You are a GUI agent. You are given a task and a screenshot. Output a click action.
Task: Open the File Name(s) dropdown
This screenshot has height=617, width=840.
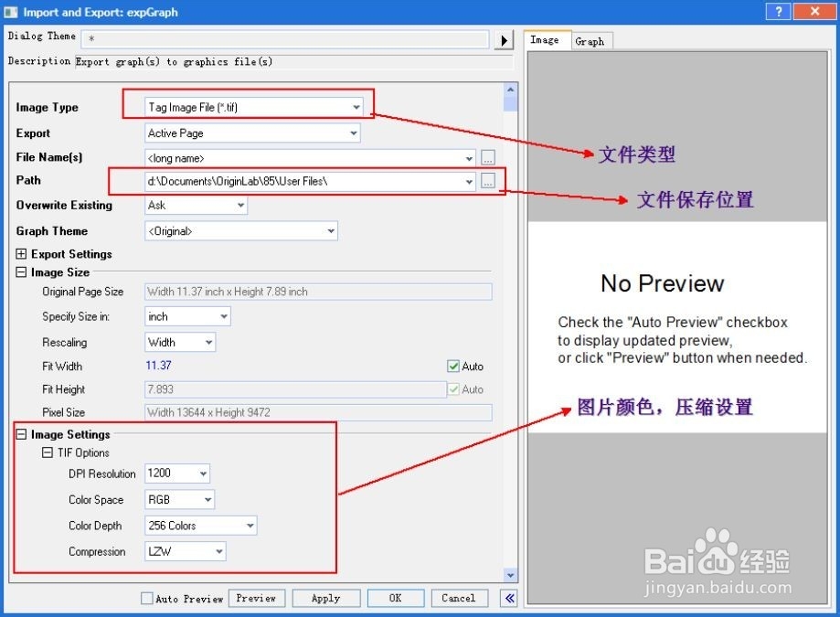click(310, 158)
